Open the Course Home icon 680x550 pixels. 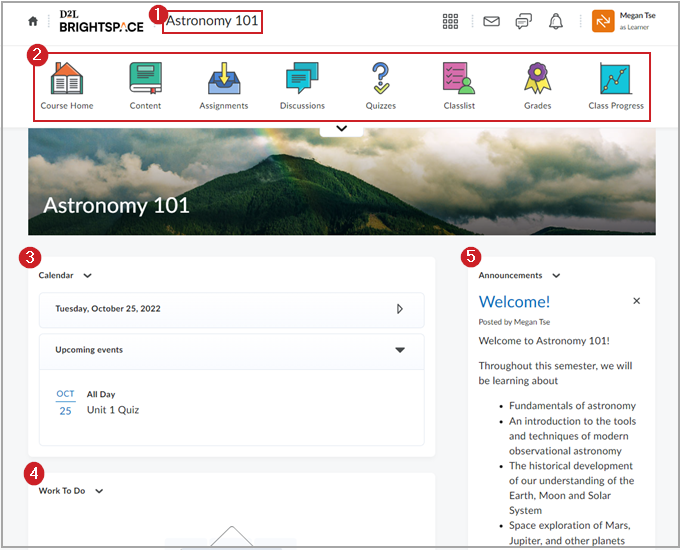pyautogui.click(x=67, y=78)
